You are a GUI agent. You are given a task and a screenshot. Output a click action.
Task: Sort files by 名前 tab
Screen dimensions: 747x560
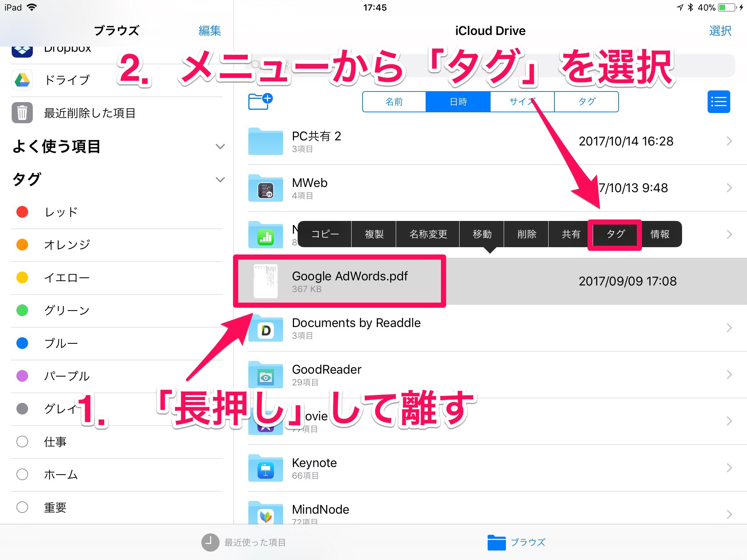tap(394, 102)
